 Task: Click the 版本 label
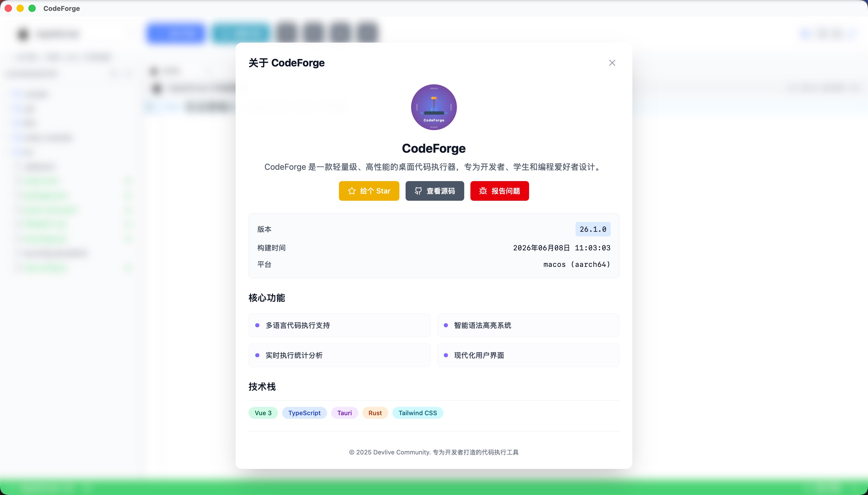(x=264, y=229)
